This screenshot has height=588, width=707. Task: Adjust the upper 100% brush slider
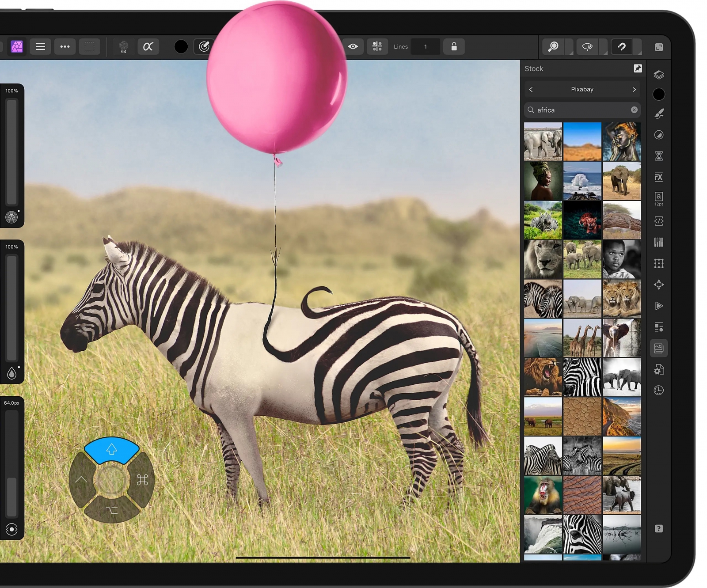[x=12, y=152]
